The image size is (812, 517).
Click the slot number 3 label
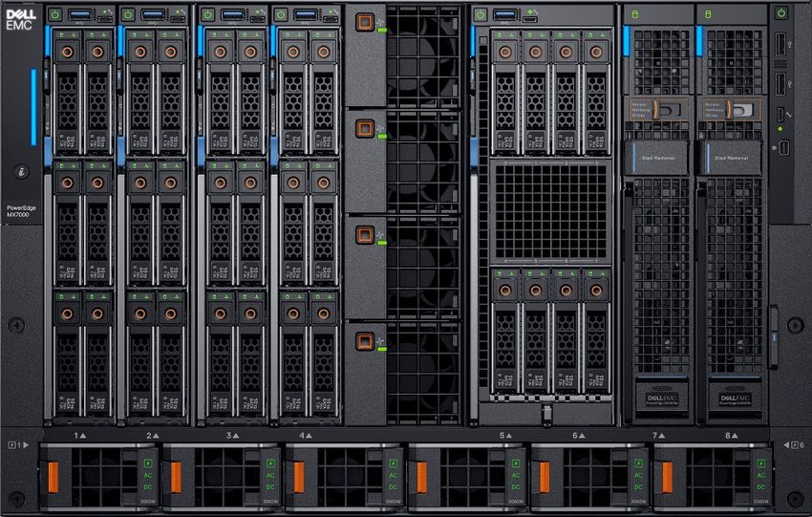pos(232,436)
